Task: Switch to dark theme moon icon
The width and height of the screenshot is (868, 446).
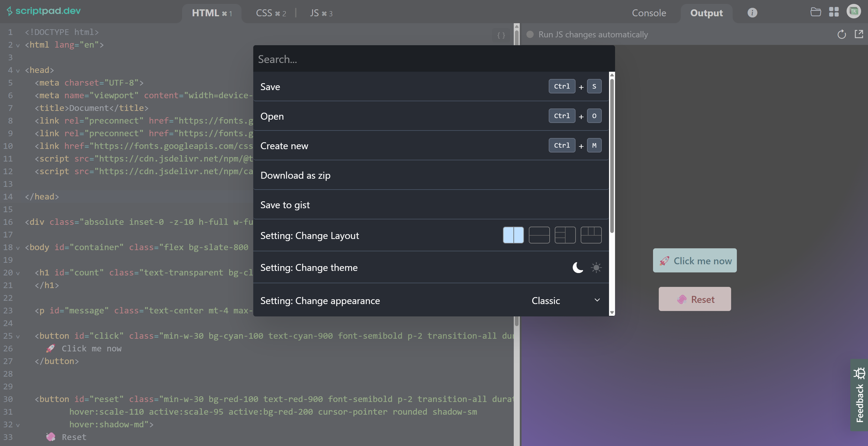Action: tap(578, 268)
